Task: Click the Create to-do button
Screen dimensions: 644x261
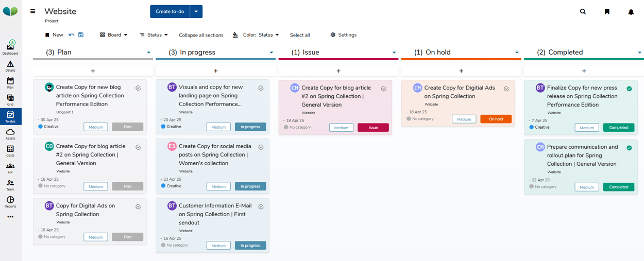Action: click(x=170, y=11)
